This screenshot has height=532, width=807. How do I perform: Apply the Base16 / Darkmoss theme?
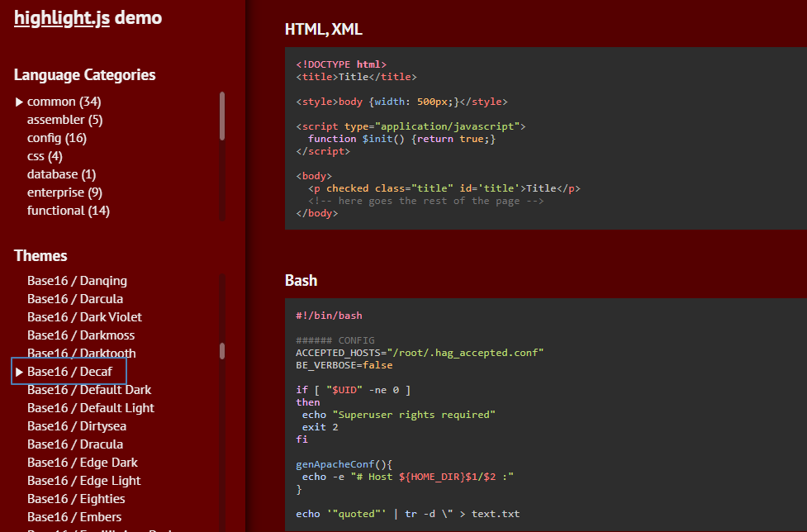[81, 335]
